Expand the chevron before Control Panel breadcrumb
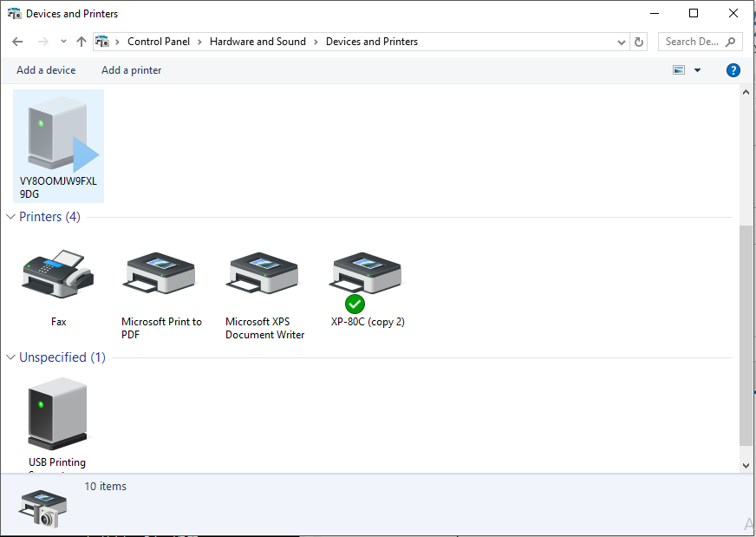Screen dimensions: 756x537 point(117,42)
